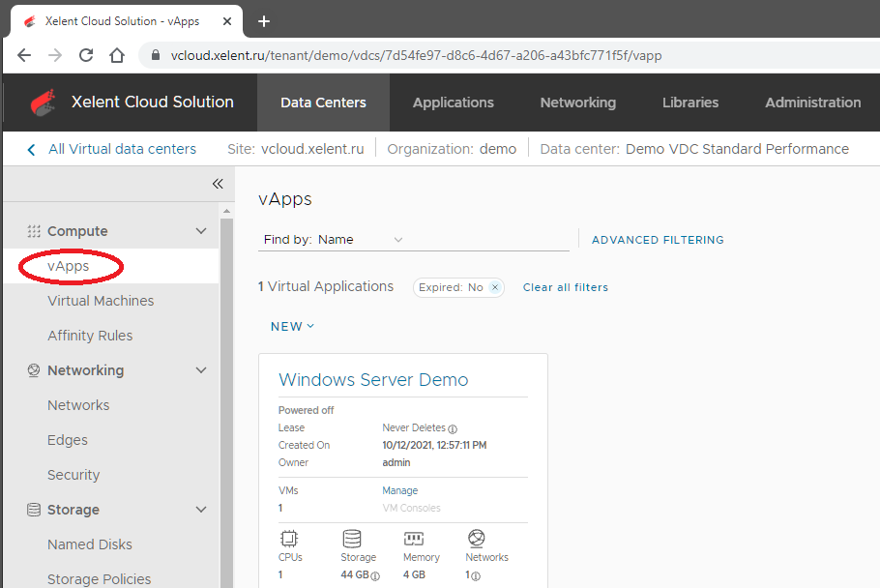880x588 pixels.
Task: Click the Compute grid icon
Action: point(34,231)
